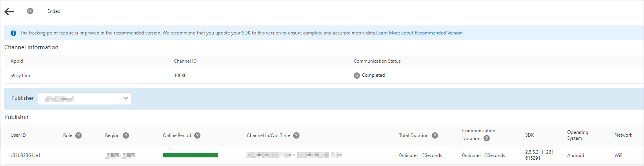Go back using the left arrow icon
The image size is (644, 166).
tap(9, 11)
